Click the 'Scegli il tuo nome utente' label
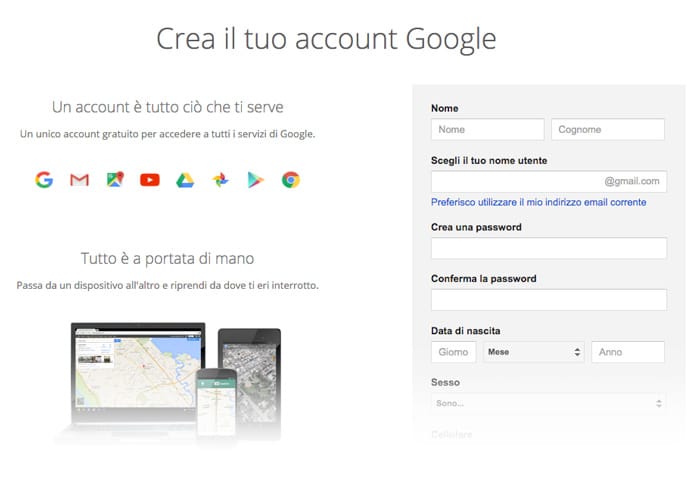The width and height of the screenshot is (700, 477). [x=489, y=160]
